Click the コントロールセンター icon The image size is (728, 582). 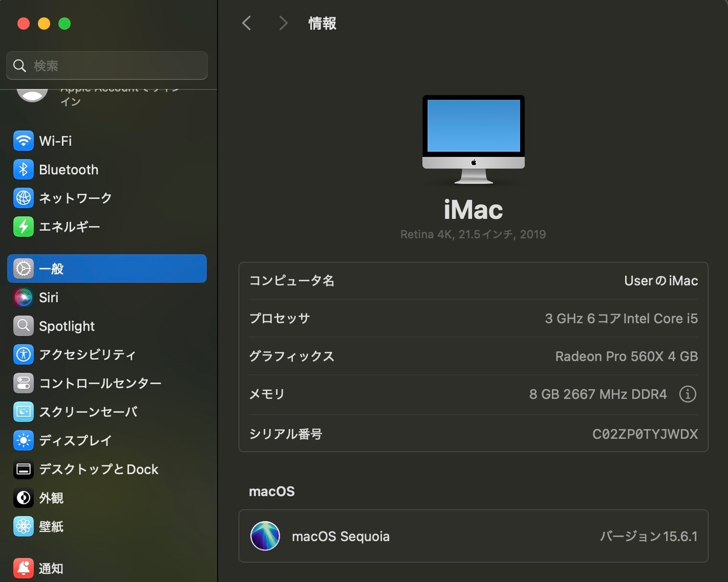pos(23,383)
